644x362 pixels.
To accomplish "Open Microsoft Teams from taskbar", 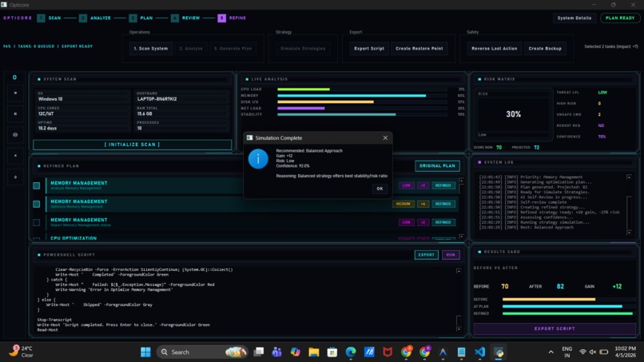I will (x=276, y=352).
